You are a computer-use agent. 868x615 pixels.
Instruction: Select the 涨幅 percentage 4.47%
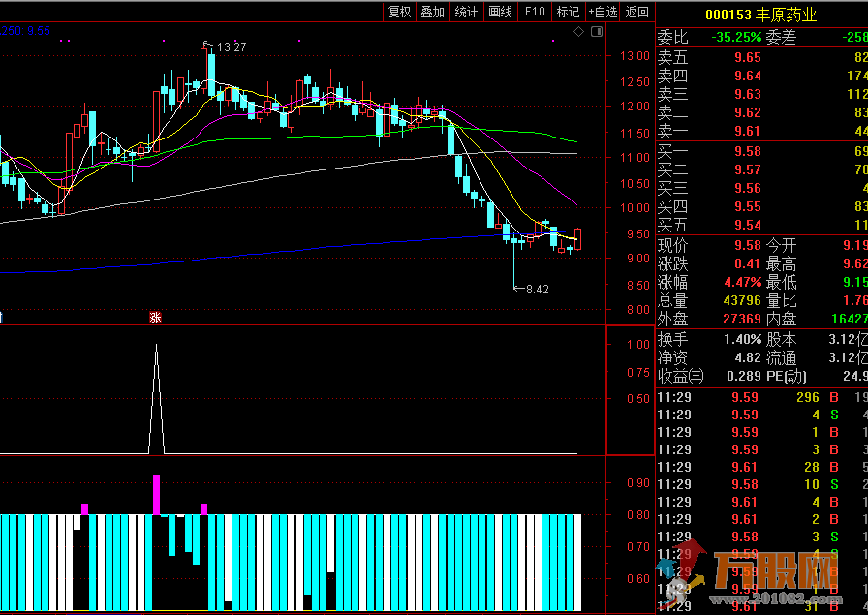tap(743, 282)
